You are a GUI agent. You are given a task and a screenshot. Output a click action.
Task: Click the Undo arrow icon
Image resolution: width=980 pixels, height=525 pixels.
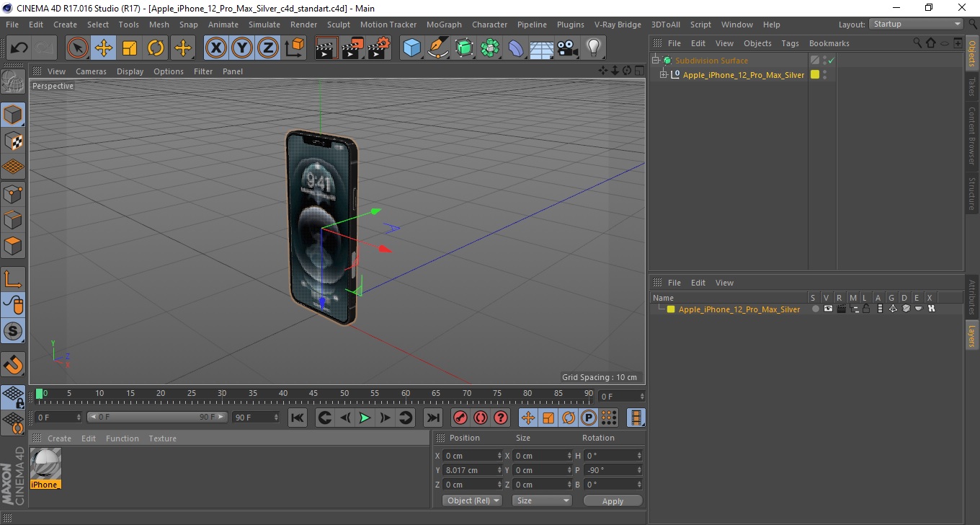pos(19,48)
